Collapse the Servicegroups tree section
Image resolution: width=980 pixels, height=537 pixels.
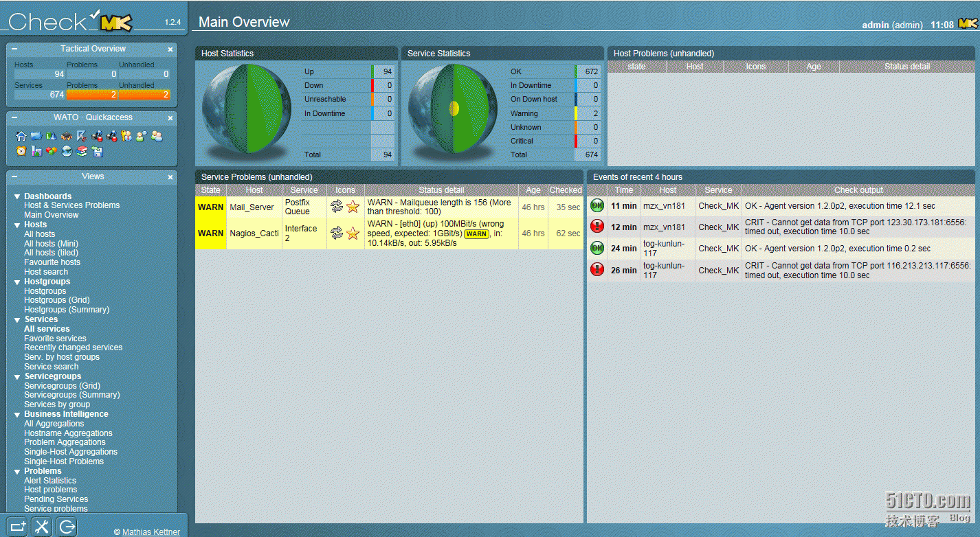(17, 376)
